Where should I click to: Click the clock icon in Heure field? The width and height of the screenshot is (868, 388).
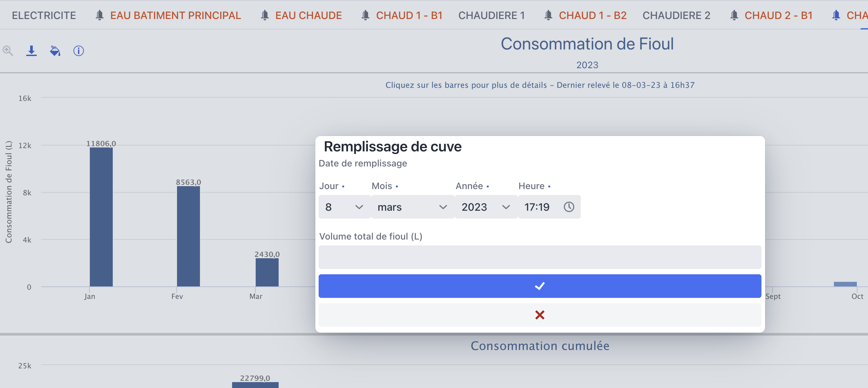[569, 207]
